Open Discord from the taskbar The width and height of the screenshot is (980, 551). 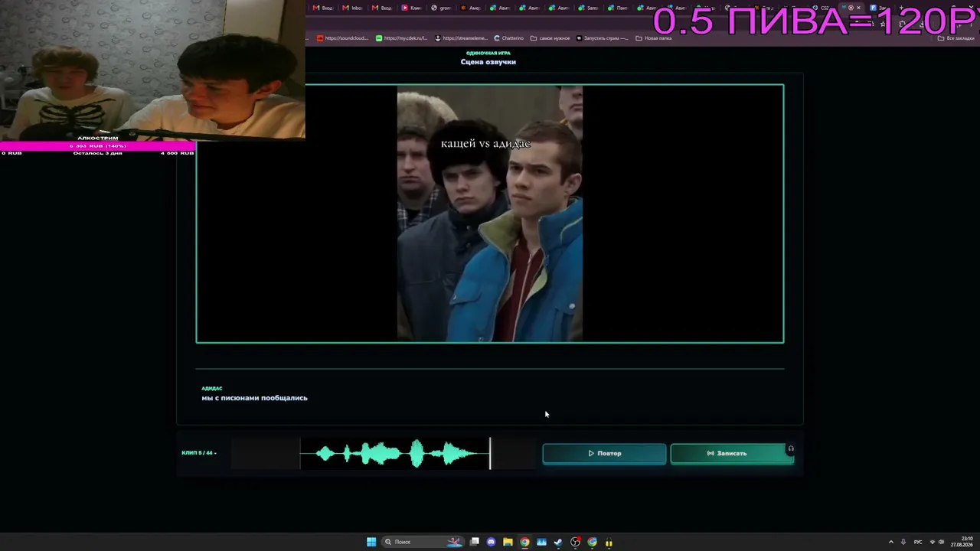point(492,542)
